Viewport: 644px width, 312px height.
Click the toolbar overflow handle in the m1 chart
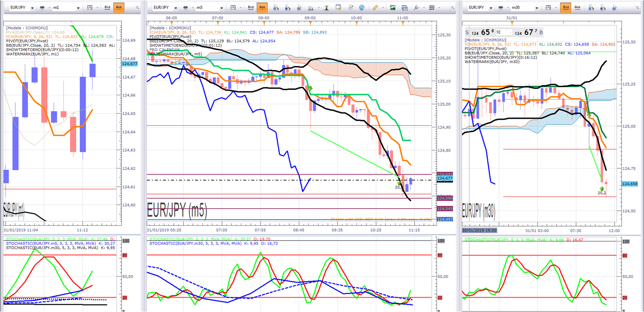[x=137, y=8]
